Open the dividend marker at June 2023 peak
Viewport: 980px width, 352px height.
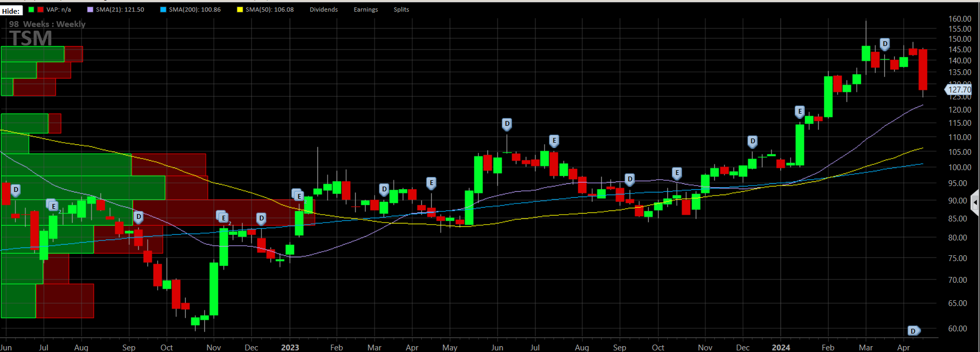tap(507, 125)
